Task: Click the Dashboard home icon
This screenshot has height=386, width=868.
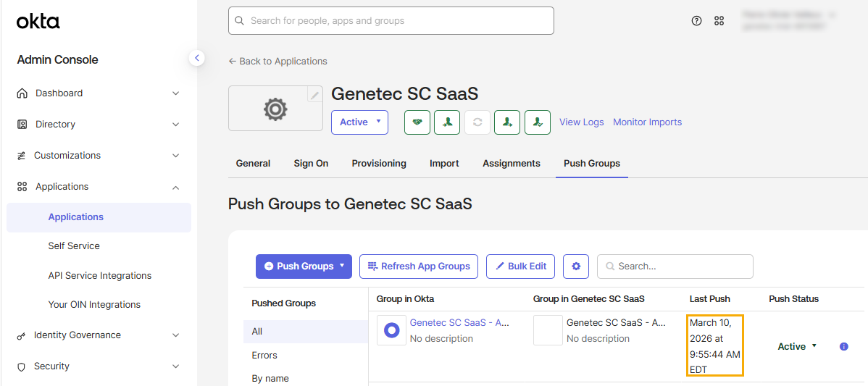Action: click(x=22, y=93)
